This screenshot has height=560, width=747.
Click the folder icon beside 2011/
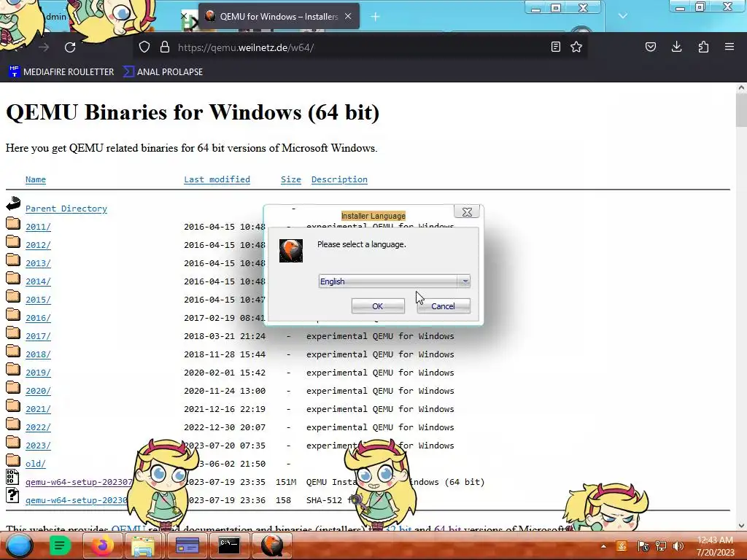click(13, 223)
